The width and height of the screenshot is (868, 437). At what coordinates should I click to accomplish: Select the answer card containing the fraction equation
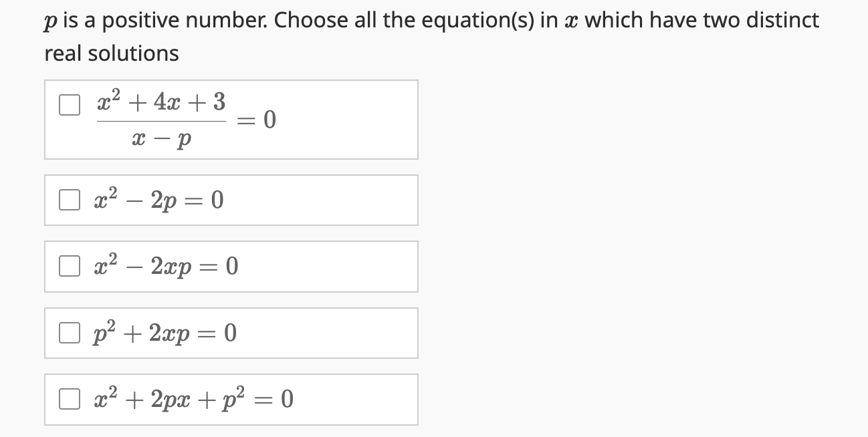[231, 119]
